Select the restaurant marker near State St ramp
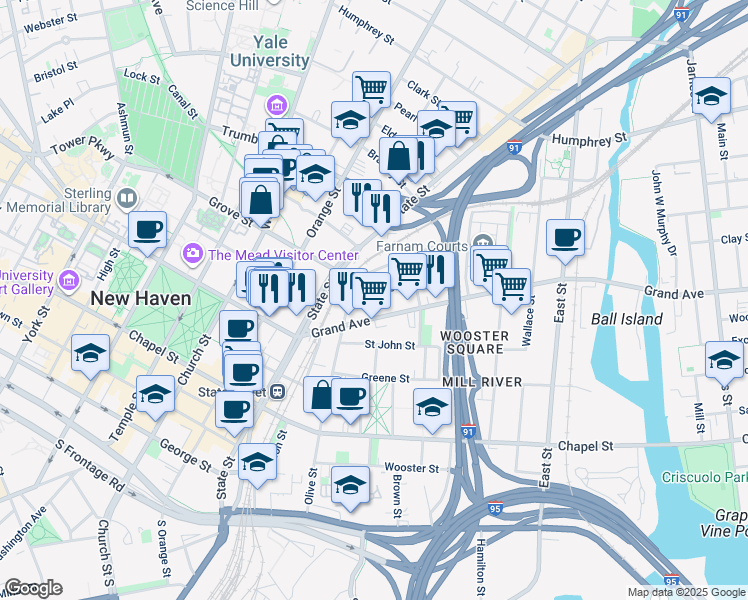This screenshot has width=748, height=600. (381, 212)
